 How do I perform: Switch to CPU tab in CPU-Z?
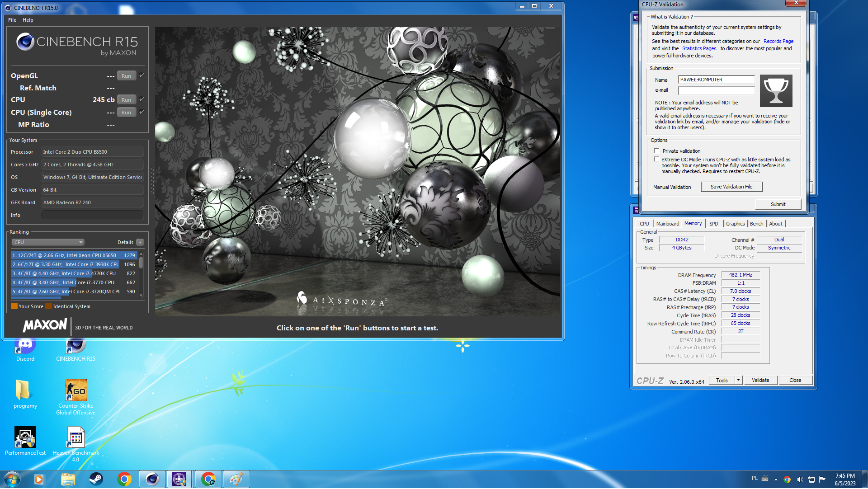(x=644, y=224)
